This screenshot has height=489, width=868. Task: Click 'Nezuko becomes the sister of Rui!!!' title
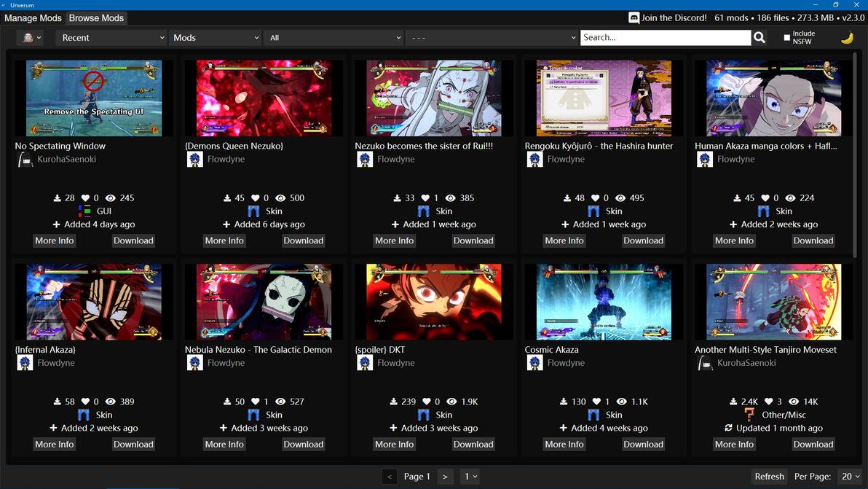click(x=424, y=146)
